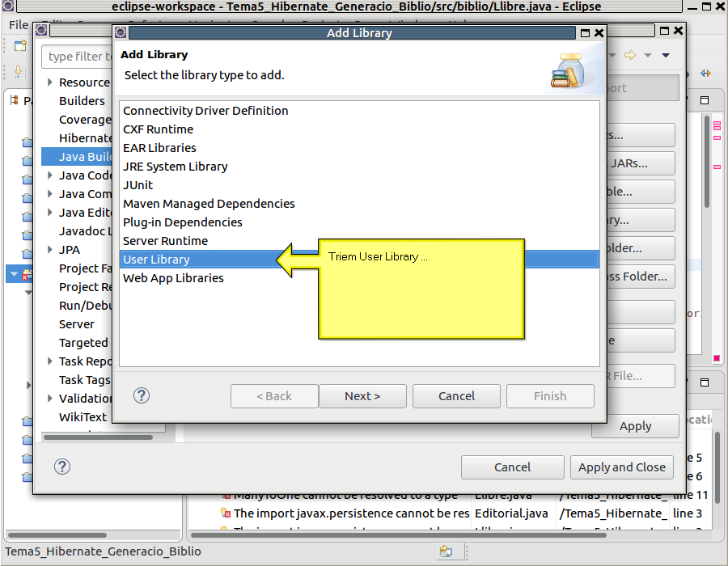The image size is (728, 566).
Task: Click the Next > button
Action: pos(362,396)
